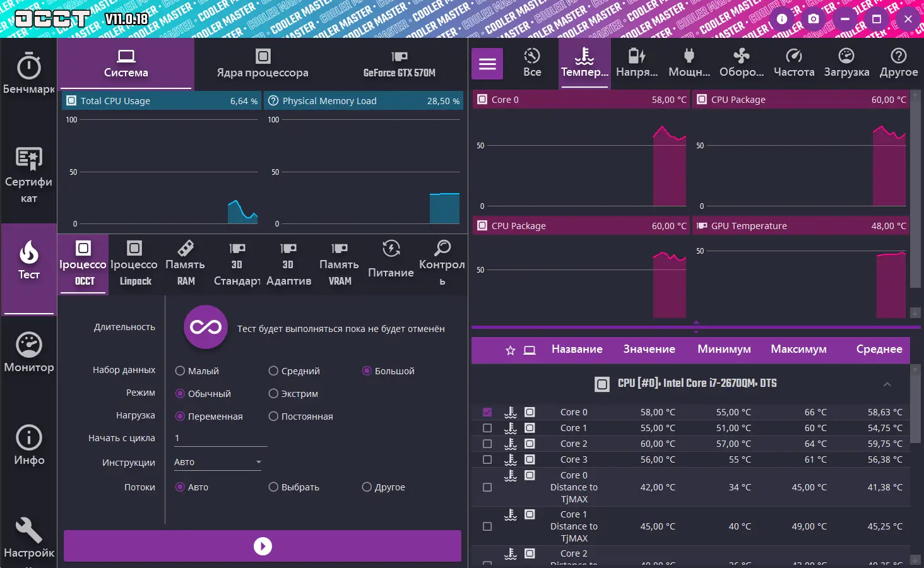
Task: Check the Core 2 temperature row checkbox
Action: click(x=487, y=444)
